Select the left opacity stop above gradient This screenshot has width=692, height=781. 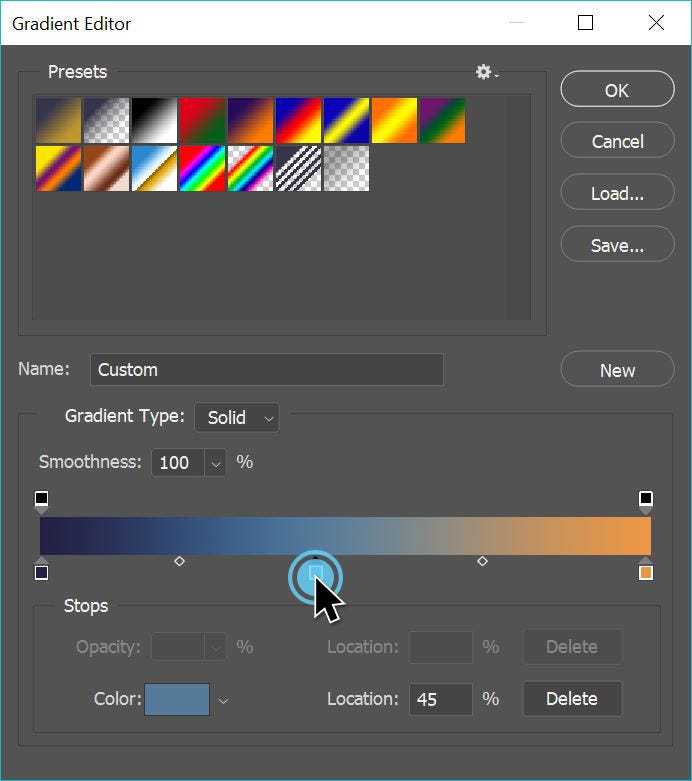[x=41, y=502]
